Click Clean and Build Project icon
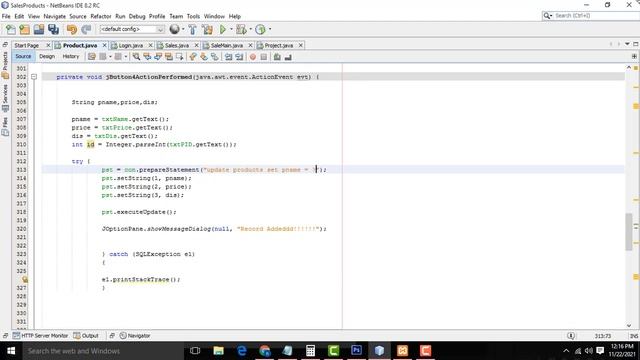The height and width of the screenshot is (360, 640). 207,29
